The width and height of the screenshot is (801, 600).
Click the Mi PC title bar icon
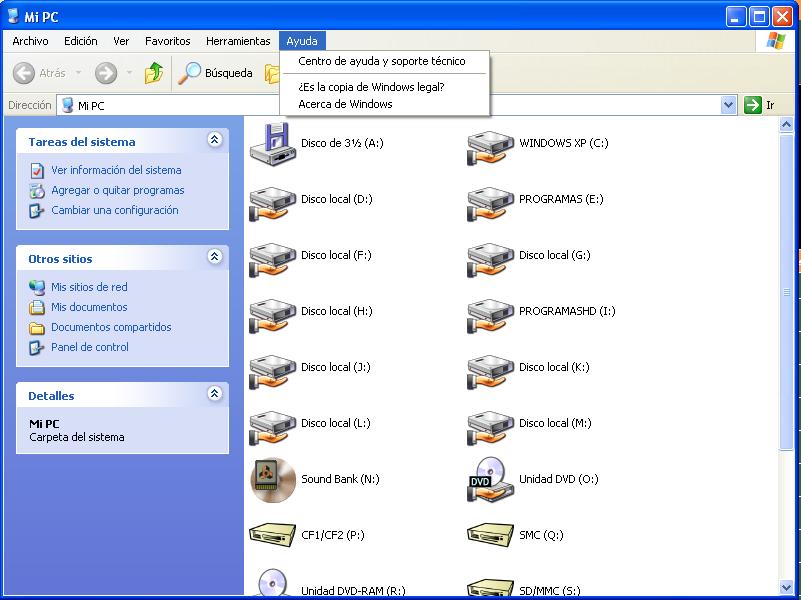tap(13, 16)
